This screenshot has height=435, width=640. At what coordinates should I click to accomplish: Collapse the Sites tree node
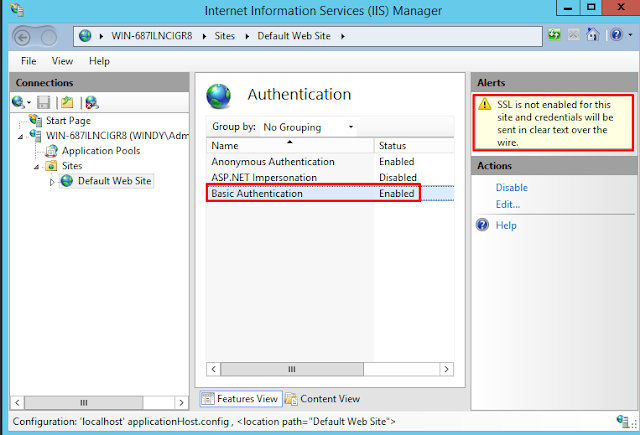(x=36, y=167)
